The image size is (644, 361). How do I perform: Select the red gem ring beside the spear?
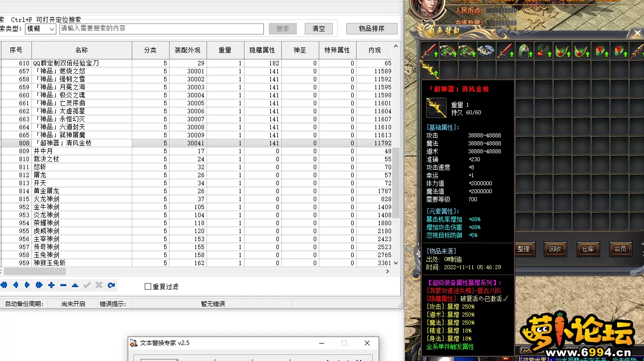619,50
